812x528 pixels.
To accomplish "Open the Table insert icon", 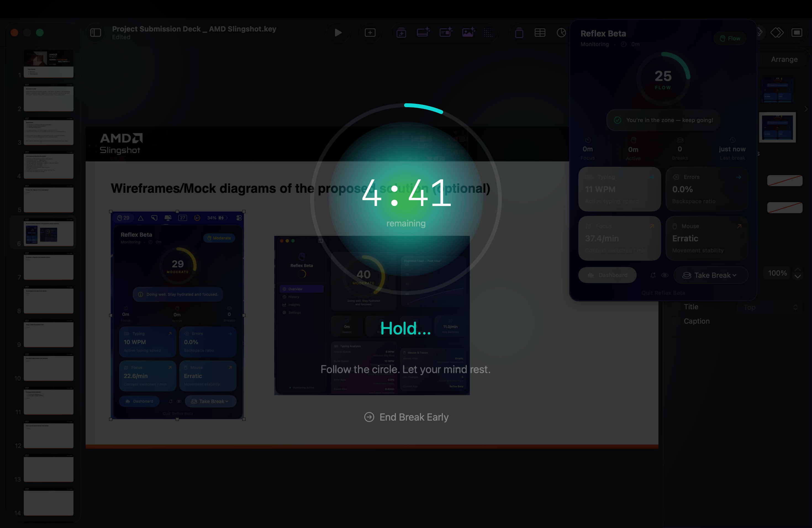I will point(540,33).
